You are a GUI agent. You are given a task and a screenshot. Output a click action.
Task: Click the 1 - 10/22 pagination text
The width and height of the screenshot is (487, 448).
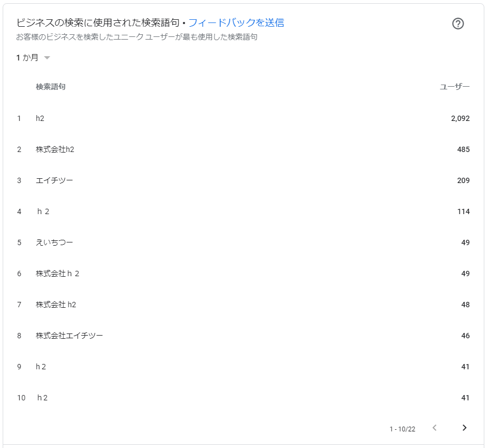point(402,429)
